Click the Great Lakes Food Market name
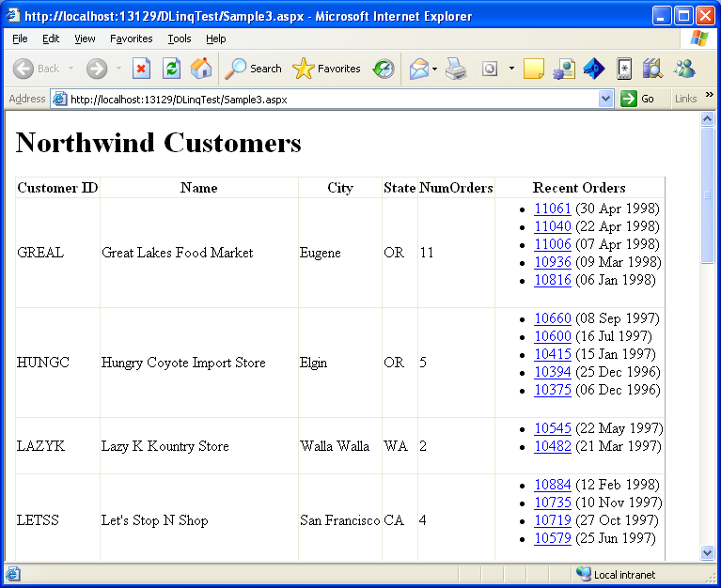721x588 pixels. 177,253
